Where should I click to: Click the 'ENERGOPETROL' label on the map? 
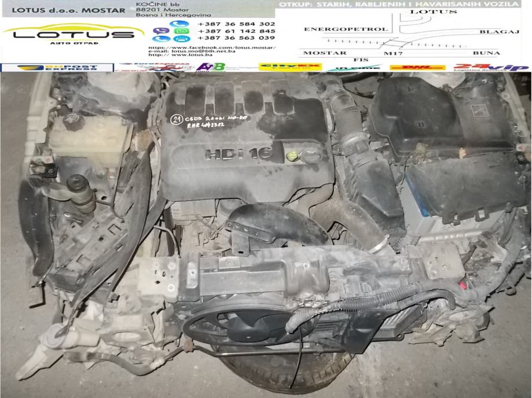point(346,30)
